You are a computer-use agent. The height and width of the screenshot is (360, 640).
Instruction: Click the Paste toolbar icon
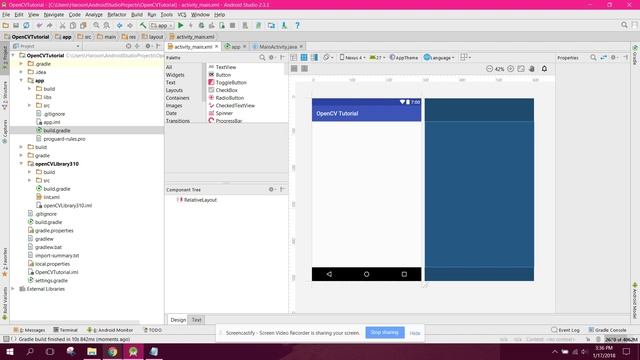(x=83, y=25)
